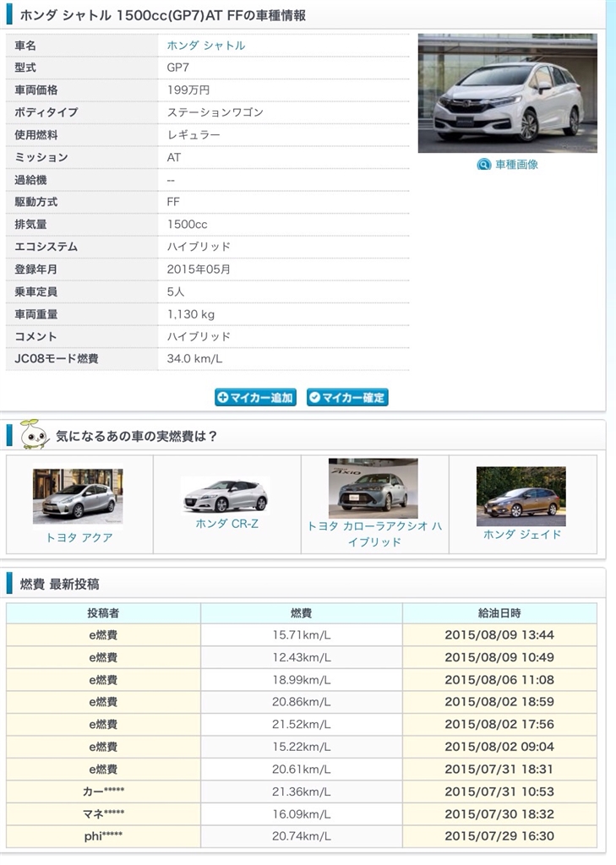
Task: Select the 車種情報 page title heading
Action: click(x=163, y=15)
